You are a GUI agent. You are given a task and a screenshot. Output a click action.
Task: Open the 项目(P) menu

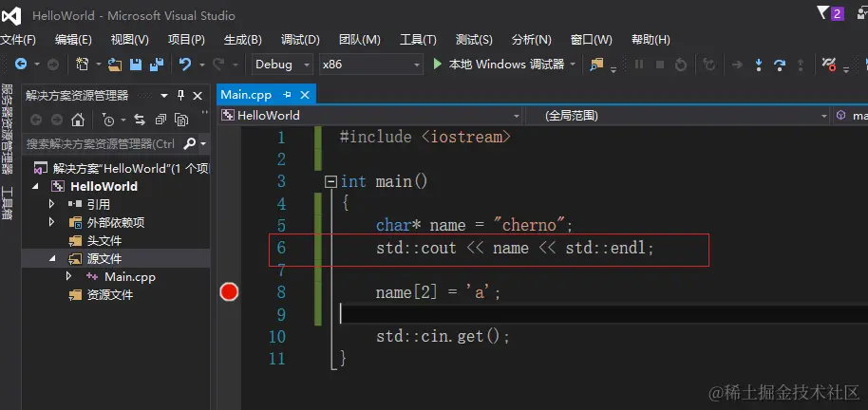186,40
